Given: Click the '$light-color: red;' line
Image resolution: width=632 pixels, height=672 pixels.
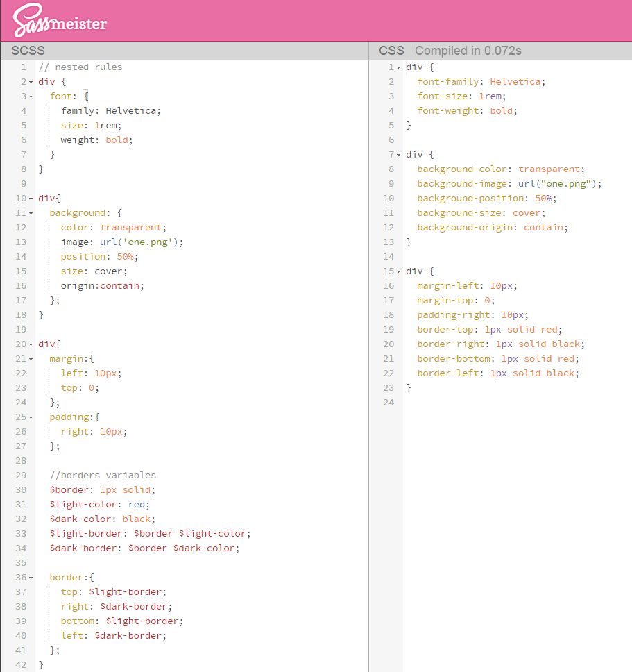Looking at the screenshot, I should [100, 505].
